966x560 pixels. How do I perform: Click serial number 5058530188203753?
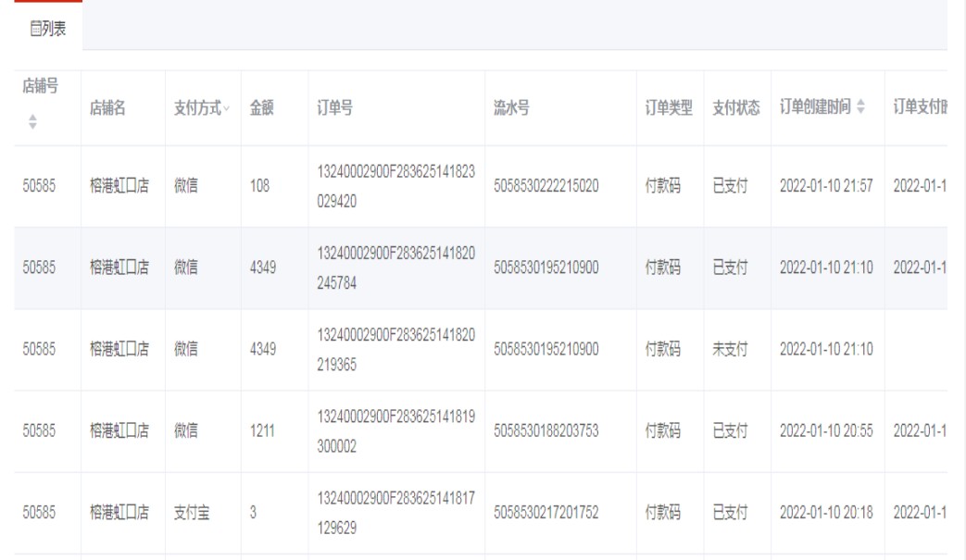click(546, 431)
